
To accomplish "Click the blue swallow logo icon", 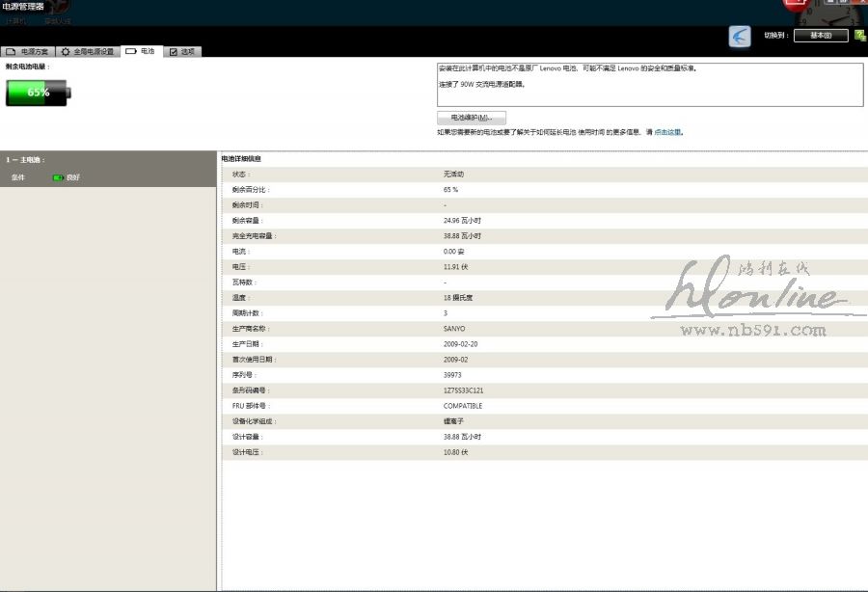I will (740, 37).
